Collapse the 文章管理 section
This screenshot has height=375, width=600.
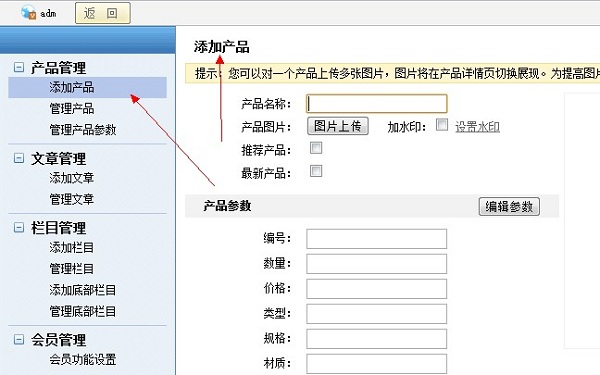[18, 158]
